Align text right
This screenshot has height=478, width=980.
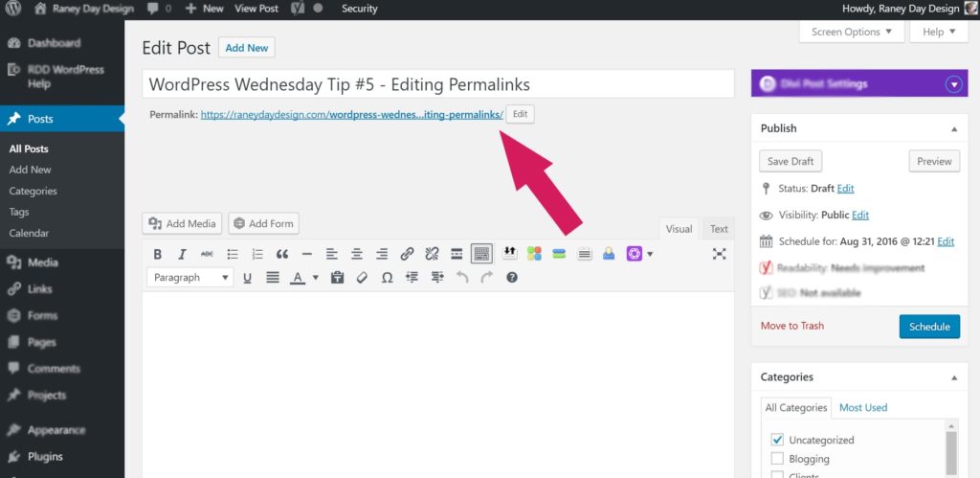(x=382, y=254)
